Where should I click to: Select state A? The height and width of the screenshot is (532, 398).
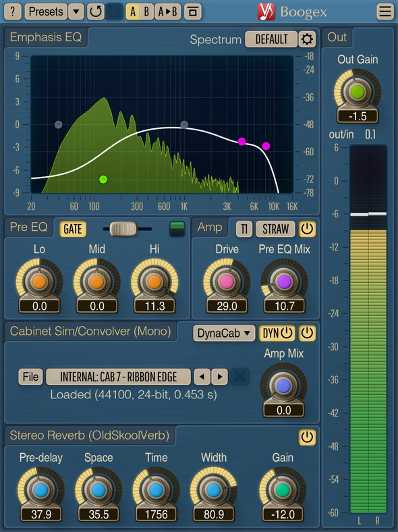(x=132, y=11)
